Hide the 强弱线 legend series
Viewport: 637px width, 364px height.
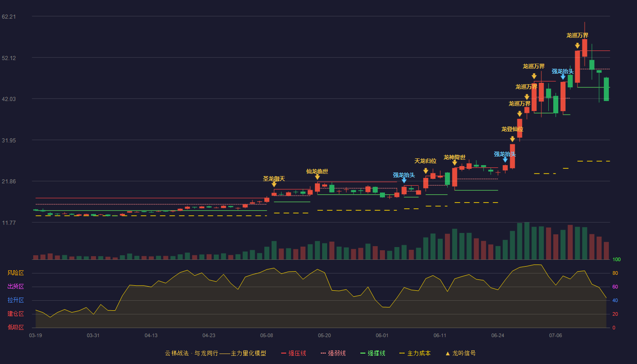click(333, 353)
